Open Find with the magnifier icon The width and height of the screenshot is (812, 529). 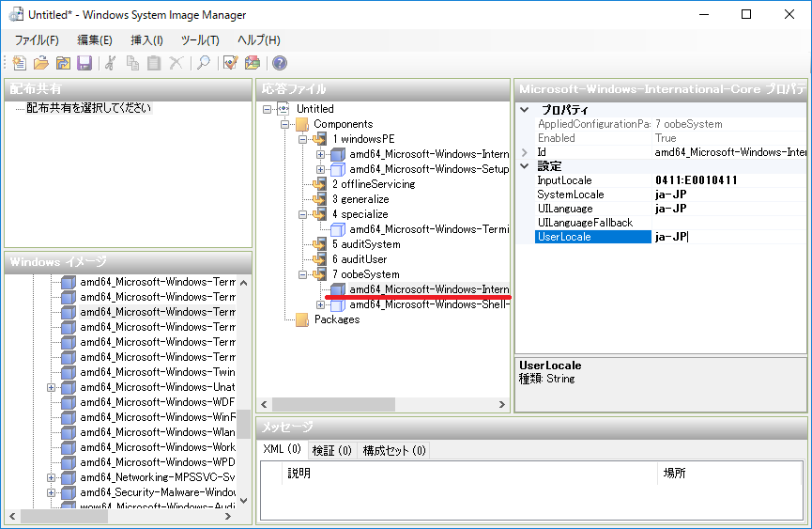204,63
